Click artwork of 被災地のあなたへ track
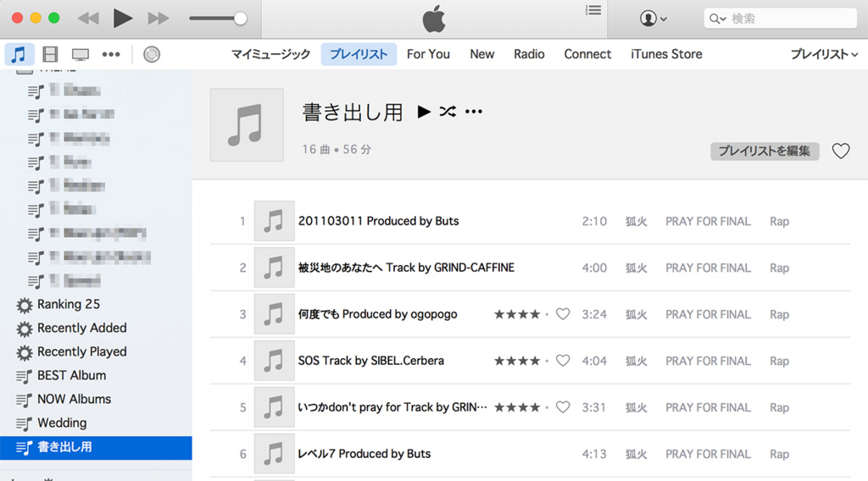 point(274,268)
